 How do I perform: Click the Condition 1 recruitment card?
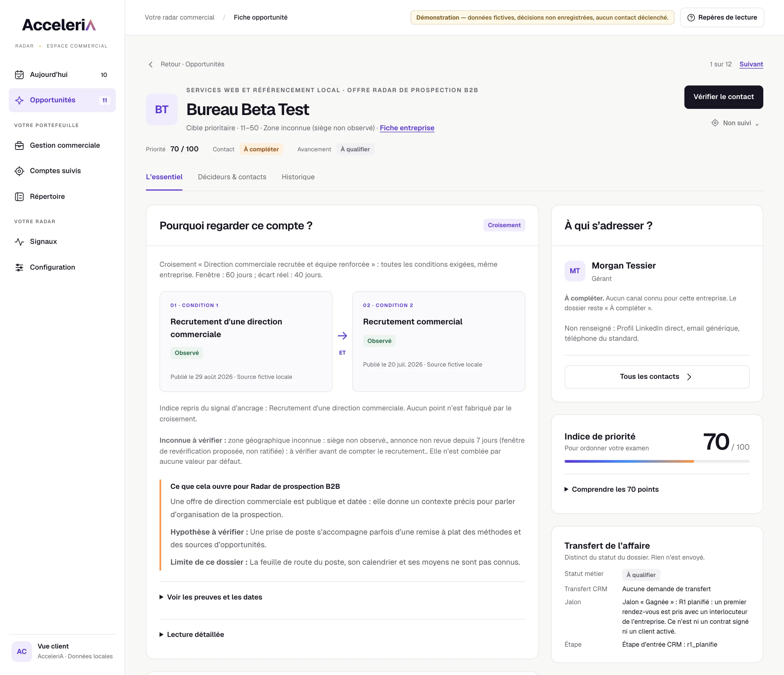coord(246,341)
